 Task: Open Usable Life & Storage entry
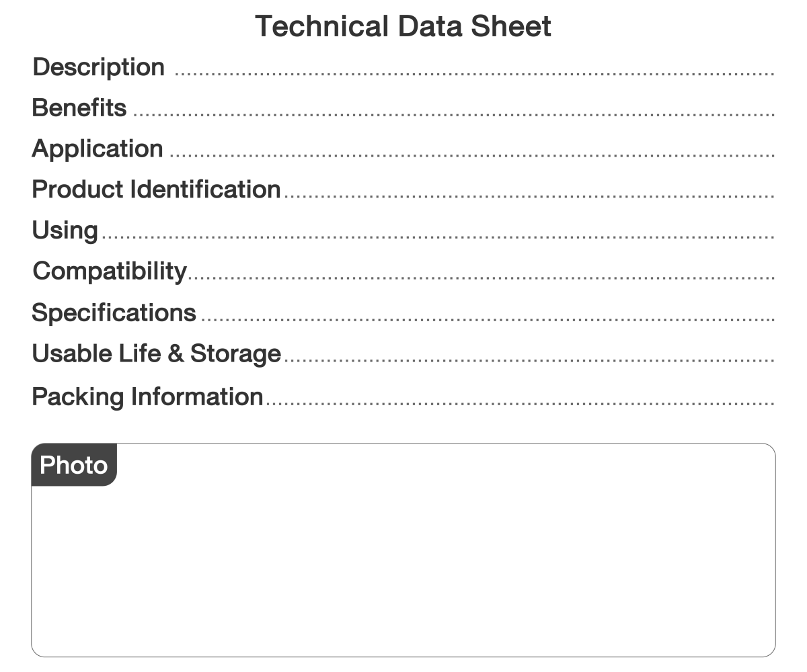(x=156, y=353)
